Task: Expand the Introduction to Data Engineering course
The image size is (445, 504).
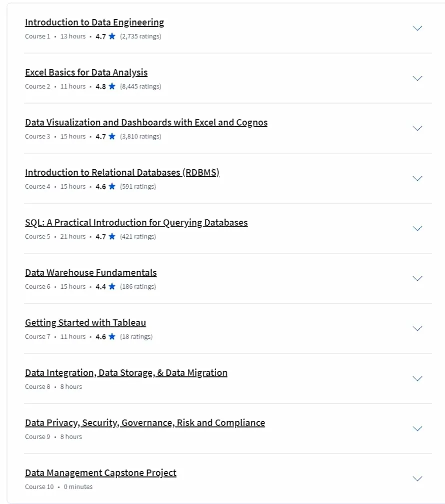Action: pos(417,29)
